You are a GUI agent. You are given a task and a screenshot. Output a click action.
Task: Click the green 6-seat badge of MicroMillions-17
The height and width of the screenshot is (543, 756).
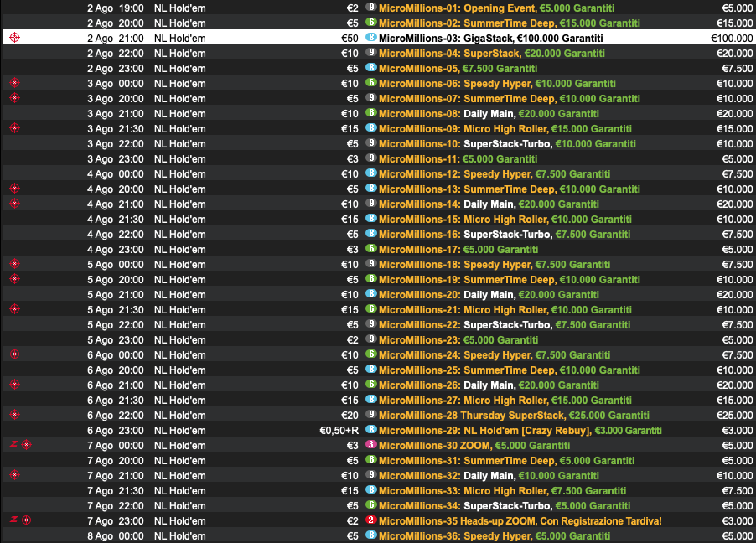pos(370,248)
